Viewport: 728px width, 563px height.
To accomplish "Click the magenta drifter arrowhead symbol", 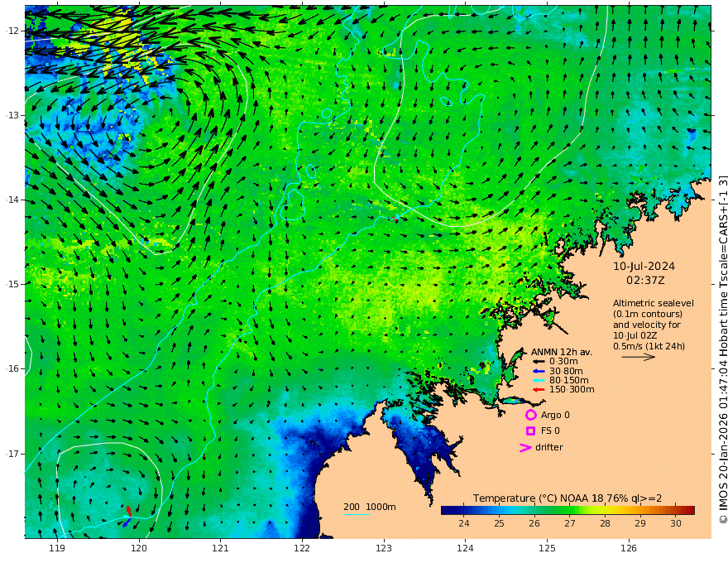I will 525,447.
